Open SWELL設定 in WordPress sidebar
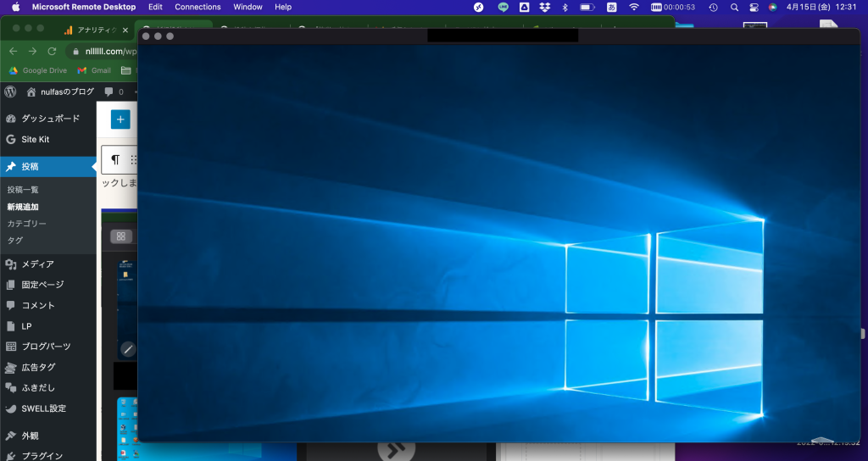Image resolution: width=868 pixels, height=461 pixels. [48, 408]
